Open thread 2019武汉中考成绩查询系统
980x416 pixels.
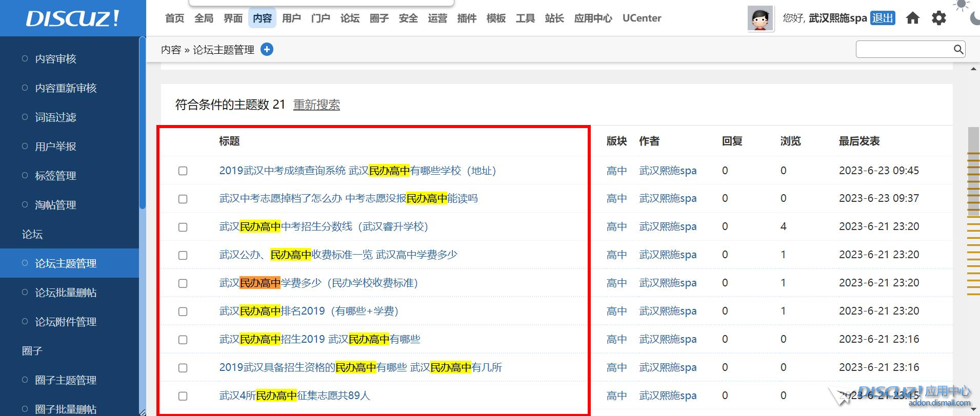click(x=357, y=171)
